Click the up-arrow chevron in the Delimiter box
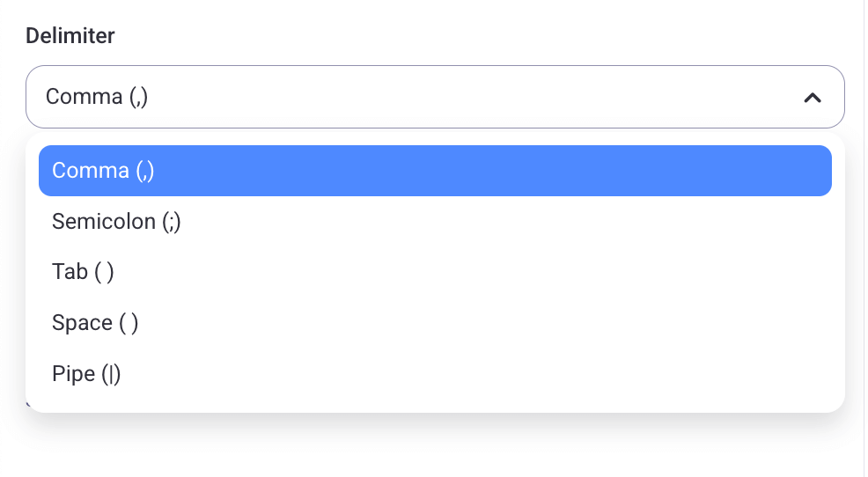868x477 pixels. [813, 98]
